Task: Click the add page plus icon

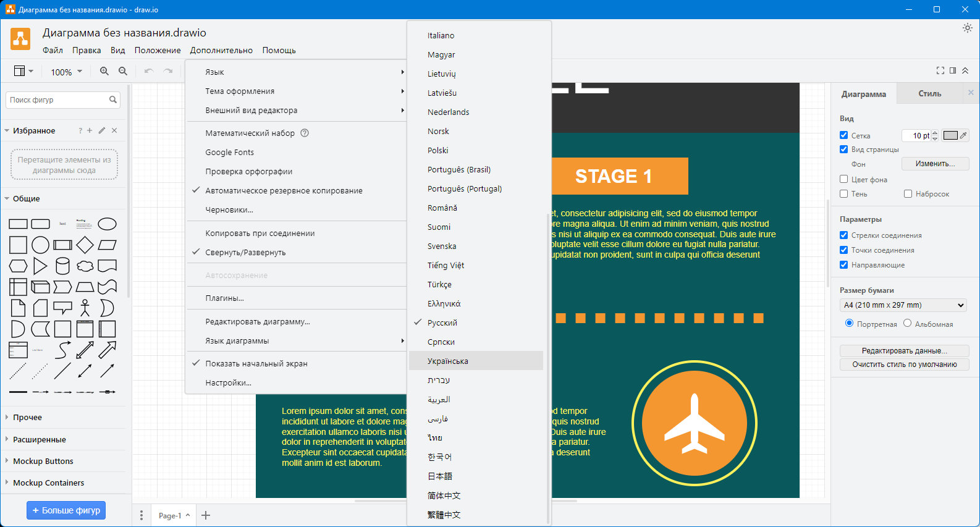Action: pyautogui.click(x=206, y=515)
